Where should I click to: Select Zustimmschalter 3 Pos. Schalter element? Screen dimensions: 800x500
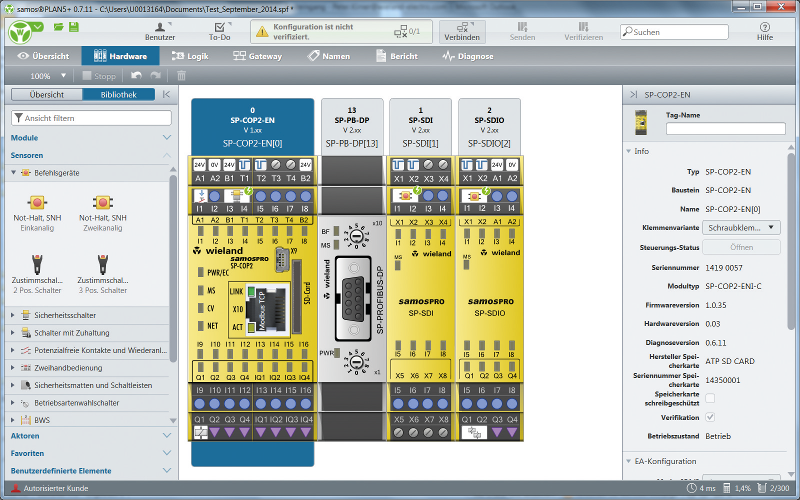point(103,274)
